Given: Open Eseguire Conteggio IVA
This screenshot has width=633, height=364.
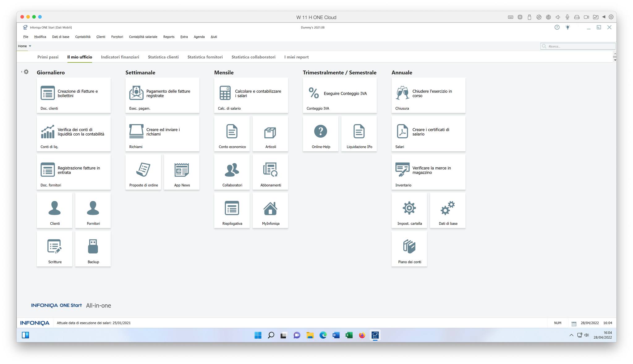Looking at the screenshot, I should pyautogui.click(x=340, y=95).
